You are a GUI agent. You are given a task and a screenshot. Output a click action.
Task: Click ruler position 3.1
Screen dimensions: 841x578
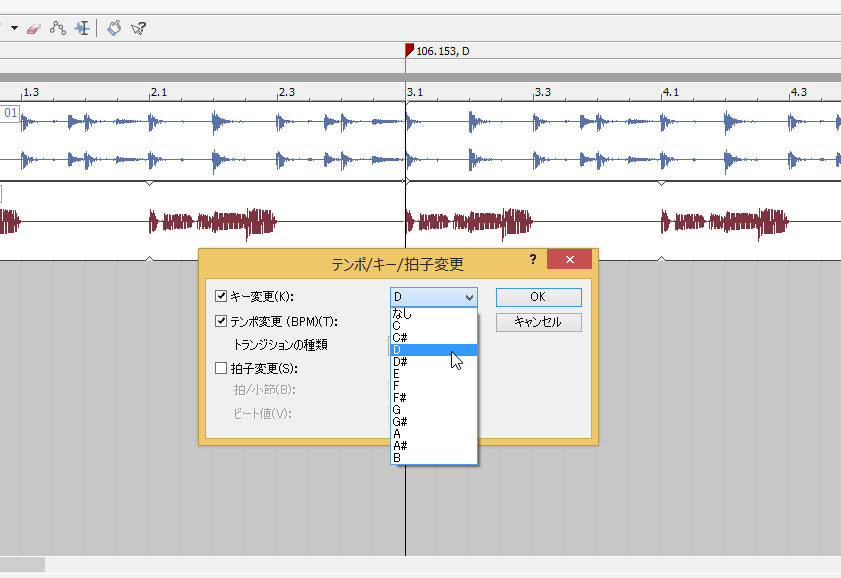coord(415,92)
